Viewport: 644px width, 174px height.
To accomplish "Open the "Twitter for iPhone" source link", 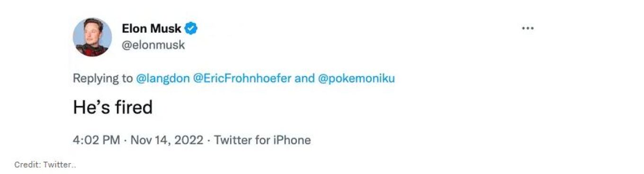I will (x=262, y=140).
